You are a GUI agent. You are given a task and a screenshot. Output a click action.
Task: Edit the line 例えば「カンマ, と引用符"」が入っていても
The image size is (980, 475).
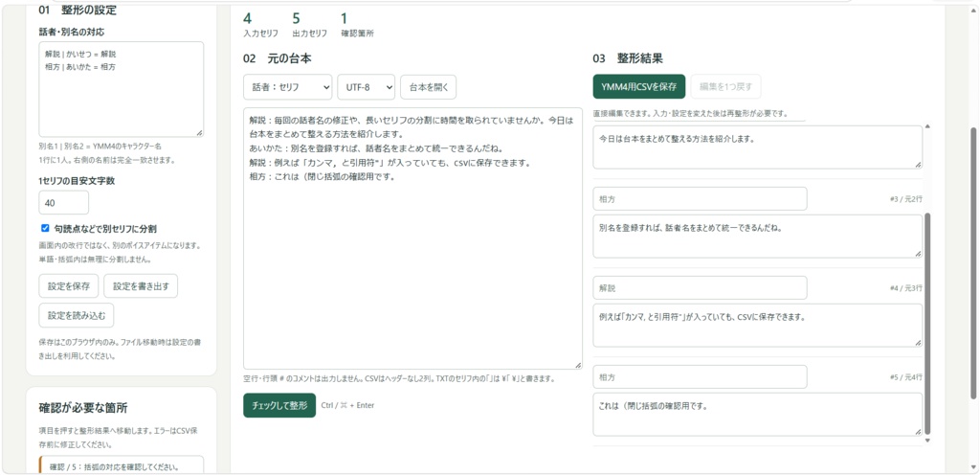pyautogui.click(x=758, y=325)
